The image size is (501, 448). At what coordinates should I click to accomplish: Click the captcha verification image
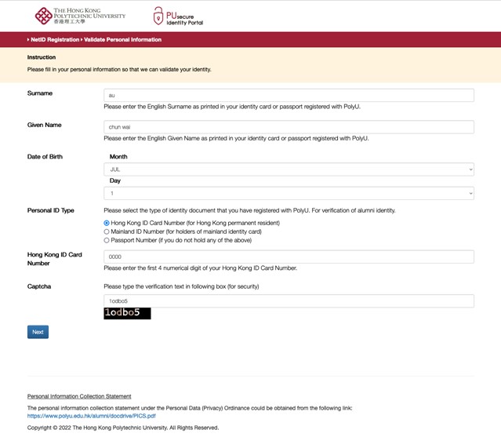pyautogui.click(x=127, y=313)
